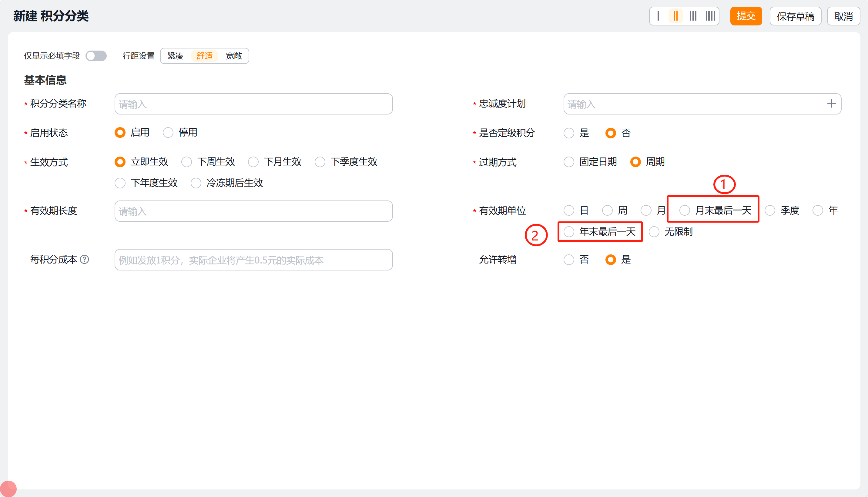
Task: Select four-column layout icon
Action: pyautogui.click(x=710, y=16)
